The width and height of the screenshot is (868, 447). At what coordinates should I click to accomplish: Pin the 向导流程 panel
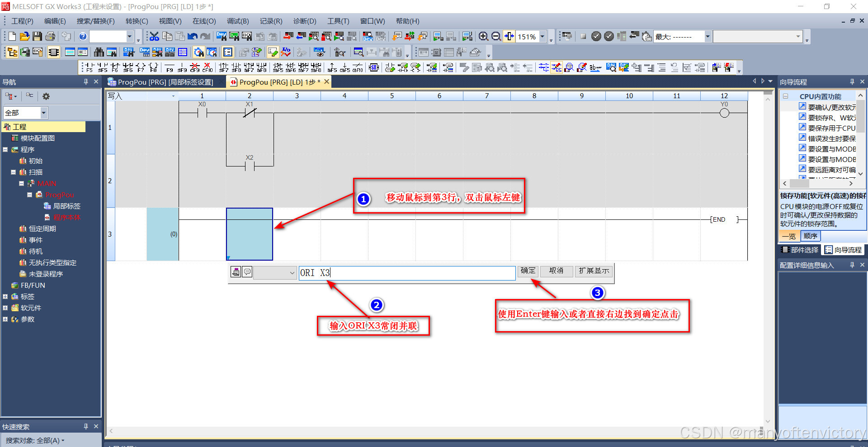point(852,82)
